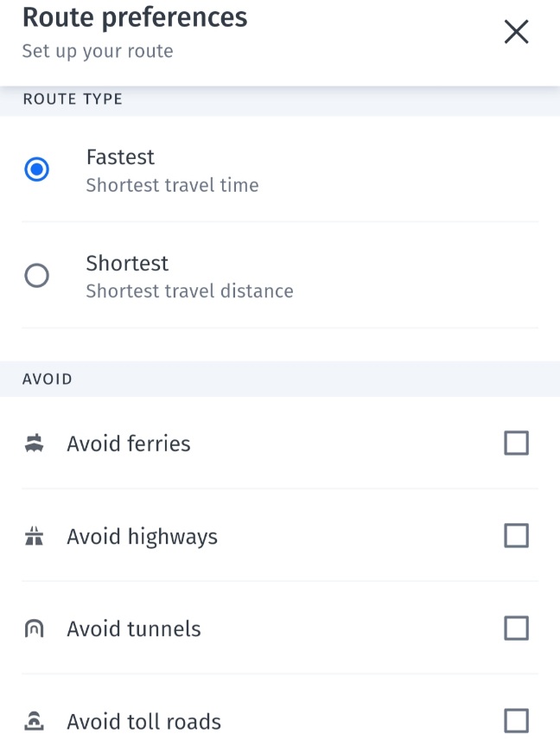Viewport: 560px width, 747px height.
Task: Click the Shortest travel distance description
Action: coord(189,291)
